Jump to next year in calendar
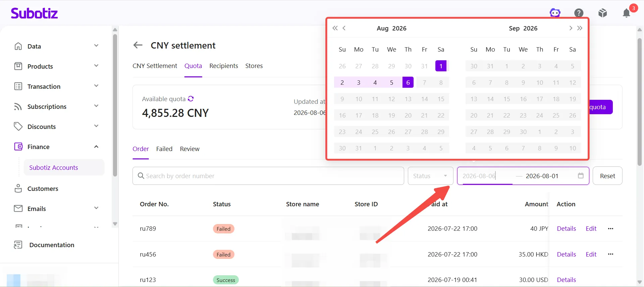The height and width of the screenshot is (287, 644). click(x=580, y=28)
